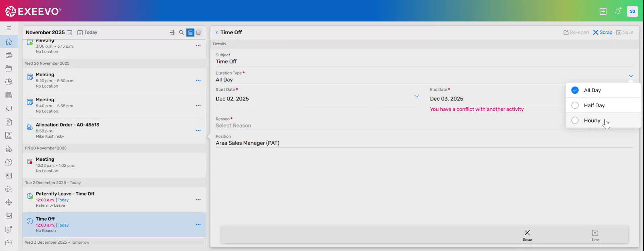The image size is (644, 251).
Task: Toggle the hamburger navigation menu
Action: tap(9, 28)
